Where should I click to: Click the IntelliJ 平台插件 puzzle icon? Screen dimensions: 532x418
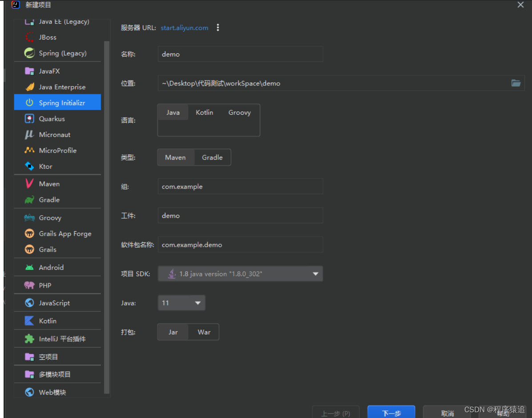tap(29, 339)
